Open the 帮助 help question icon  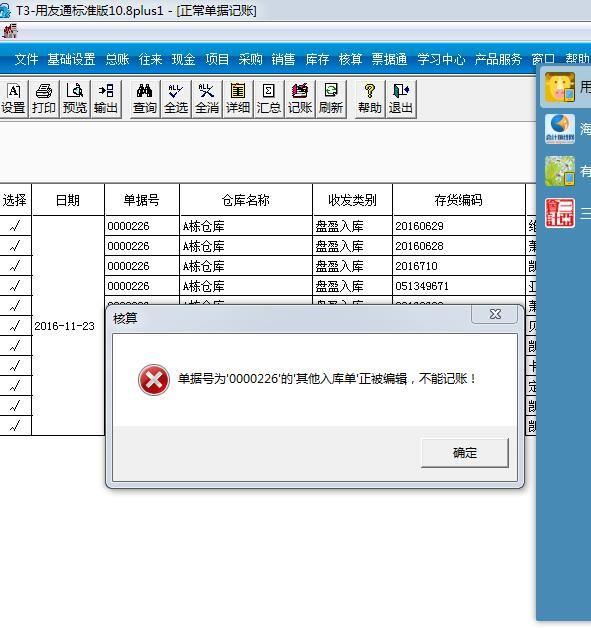[370, 99]
